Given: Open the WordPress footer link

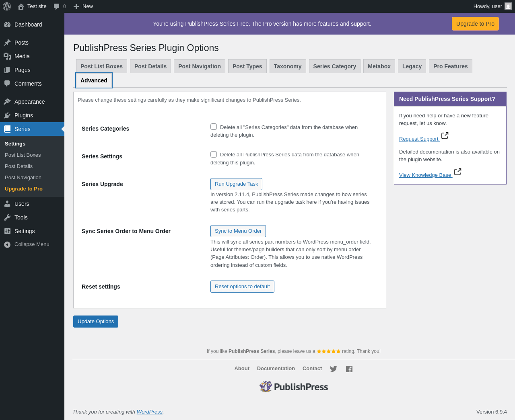Looking at the screenshot, I should click(x=150, y=412).
